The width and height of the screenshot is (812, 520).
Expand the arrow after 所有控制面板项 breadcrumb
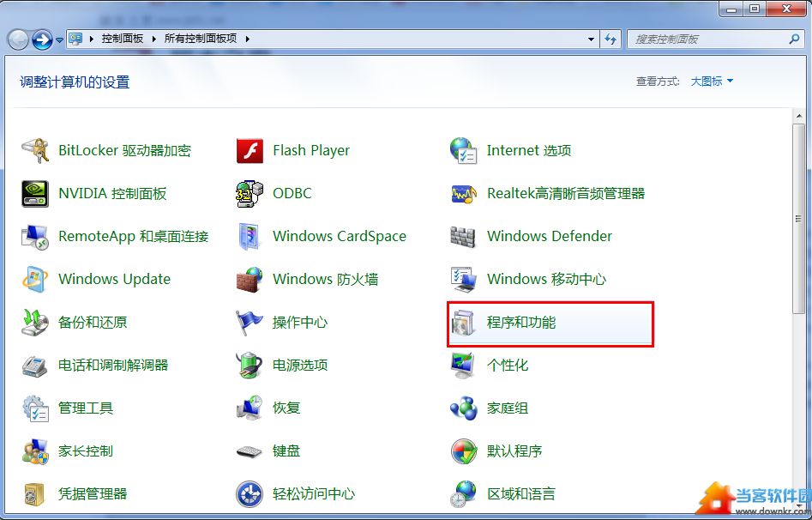click(x=248, y=39)
